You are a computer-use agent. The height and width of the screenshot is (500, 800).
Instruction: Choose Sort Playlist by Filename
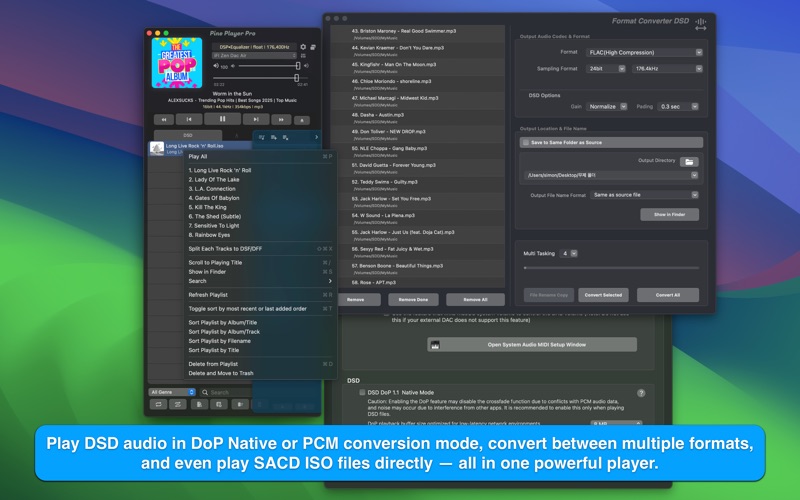[x=260, y=341]
